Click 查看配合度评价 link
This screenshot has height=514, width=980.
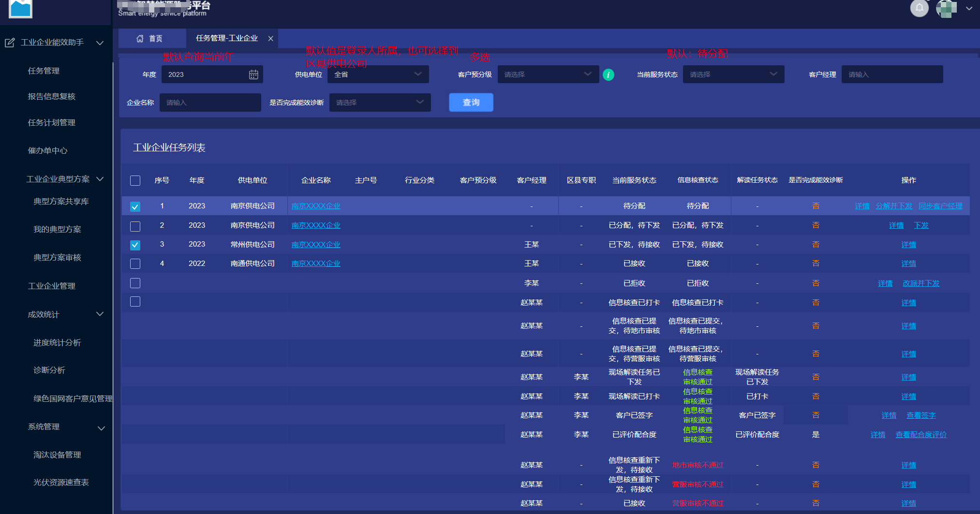pyautogui.click(x=921, y=435)
